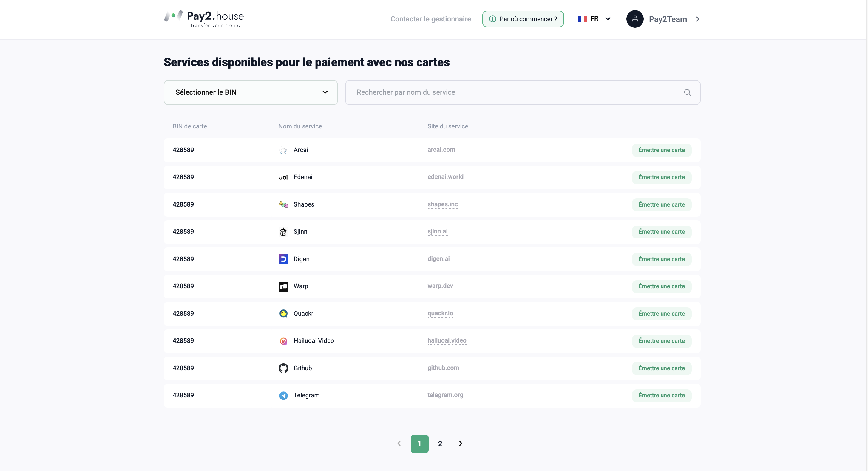
Task: Open the warp.dev link
Action: click(440, 286)
